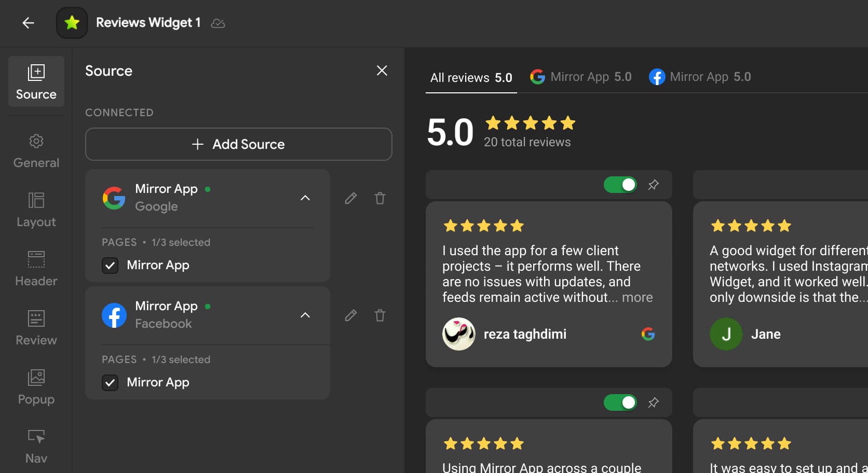The height and width of the screenshot is (473, 868).
Task: Expand review text with 'more' link
Action: pos(638,297)
